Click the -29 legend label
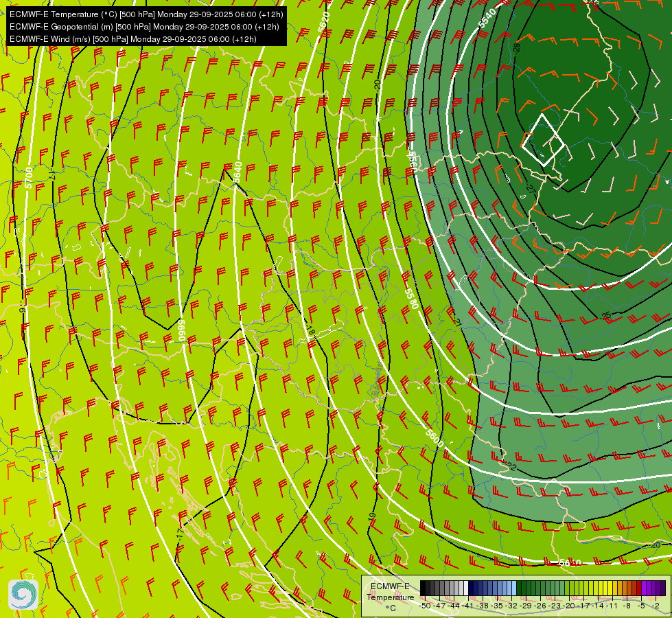 [525, 606]
